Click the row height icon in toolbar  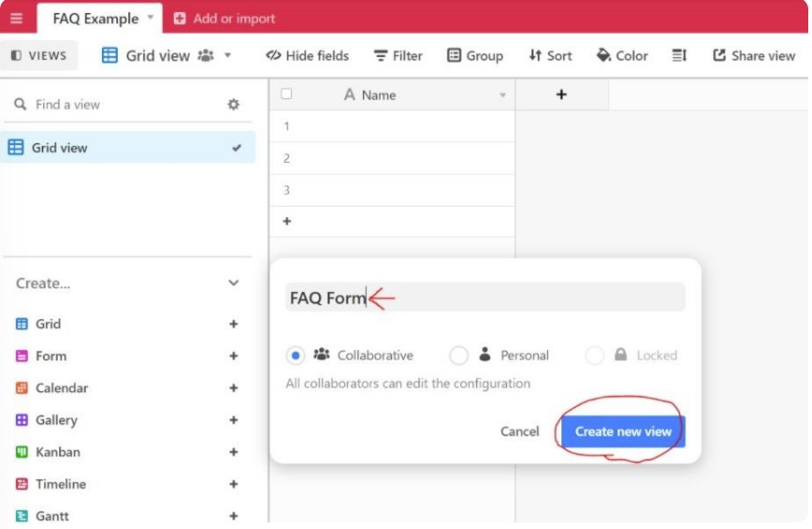coord(679,56)
